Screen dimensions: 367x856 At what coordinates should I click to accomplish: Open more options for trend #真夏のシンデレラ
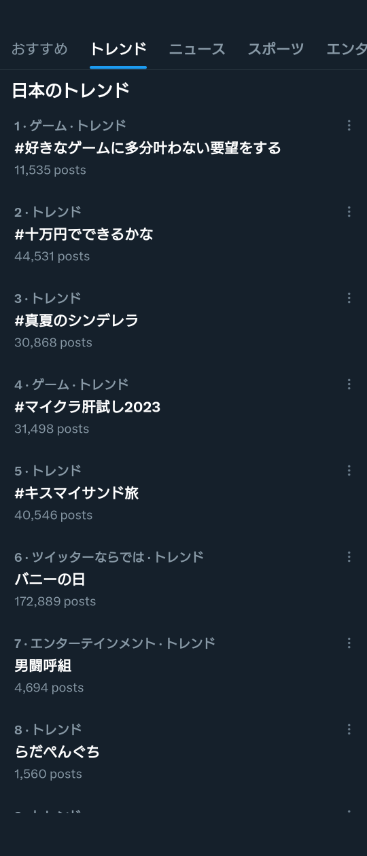click(349, 298)
